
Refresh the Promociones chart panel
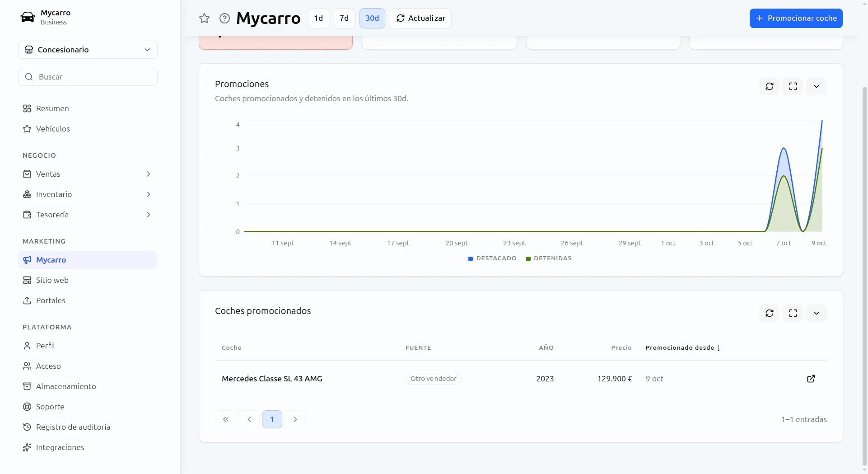click(x=770, y=86)
